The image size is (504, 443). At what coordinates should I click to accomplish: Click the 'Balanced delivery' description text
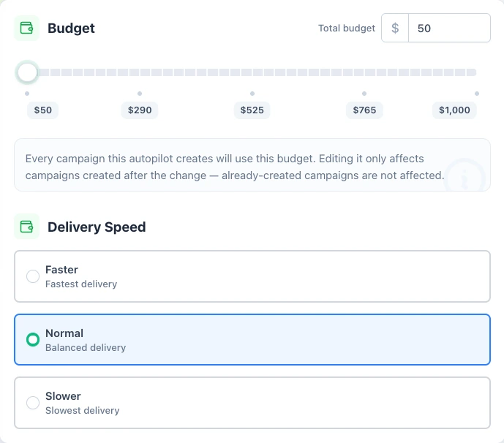(86, 347)
